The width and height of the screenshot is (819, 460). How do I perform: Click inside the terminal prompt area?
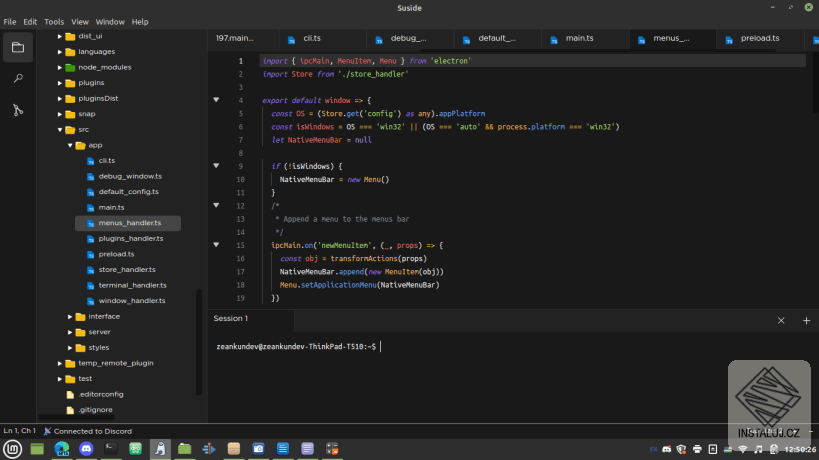click(x=500, y=370)
